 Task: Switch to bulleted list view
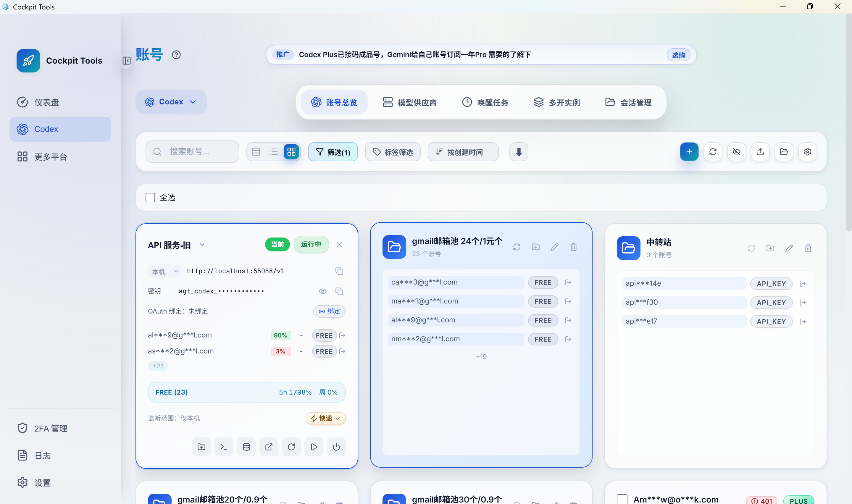point(274,152)
